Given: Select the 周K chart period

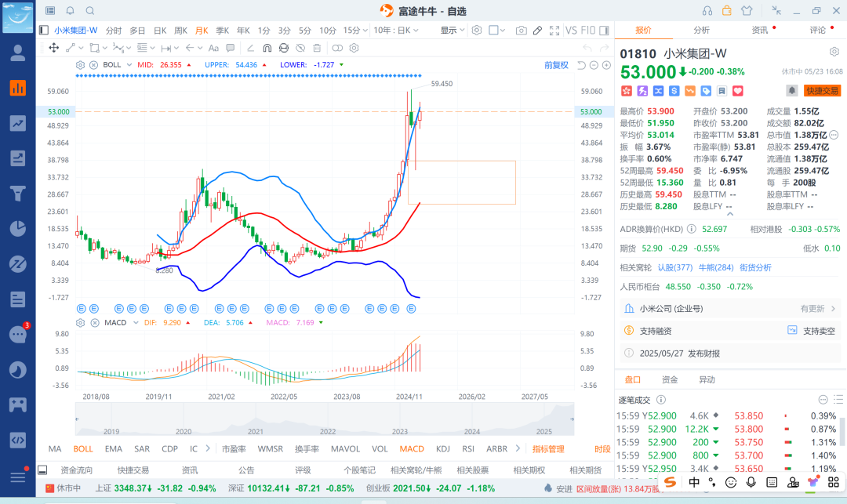Looking at the screenshot, I should 180,31.
